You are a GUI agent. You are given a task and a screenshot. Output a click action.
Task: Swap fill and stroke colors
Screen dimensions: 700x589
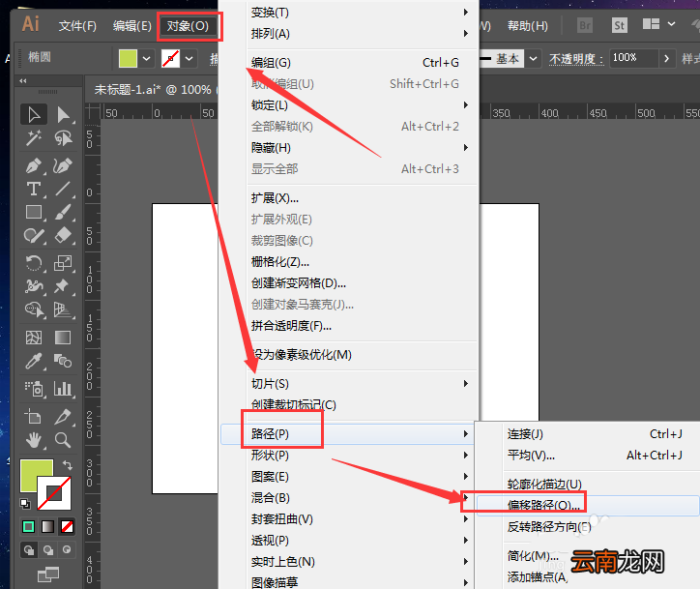click(68, 465)
